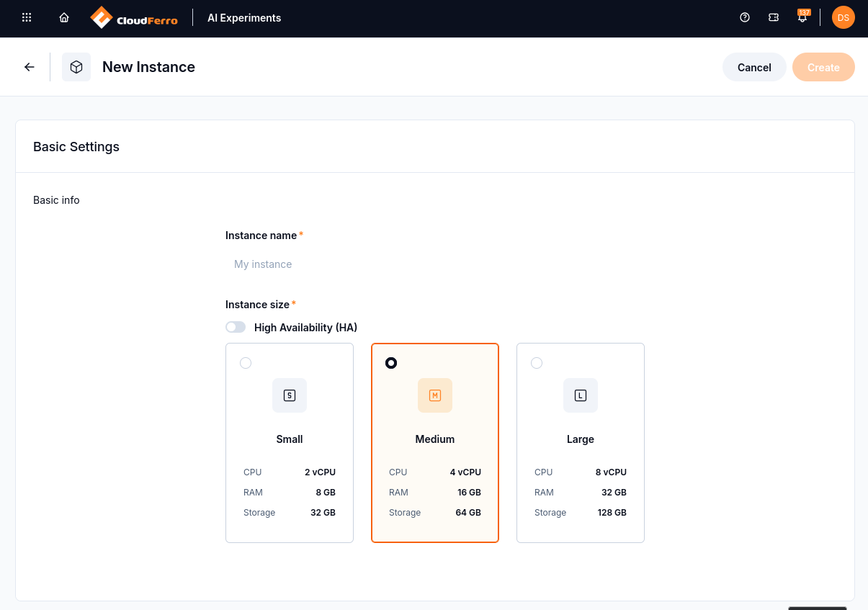
Task: Click the 64 GB Storage value
Action: point(468,513)
